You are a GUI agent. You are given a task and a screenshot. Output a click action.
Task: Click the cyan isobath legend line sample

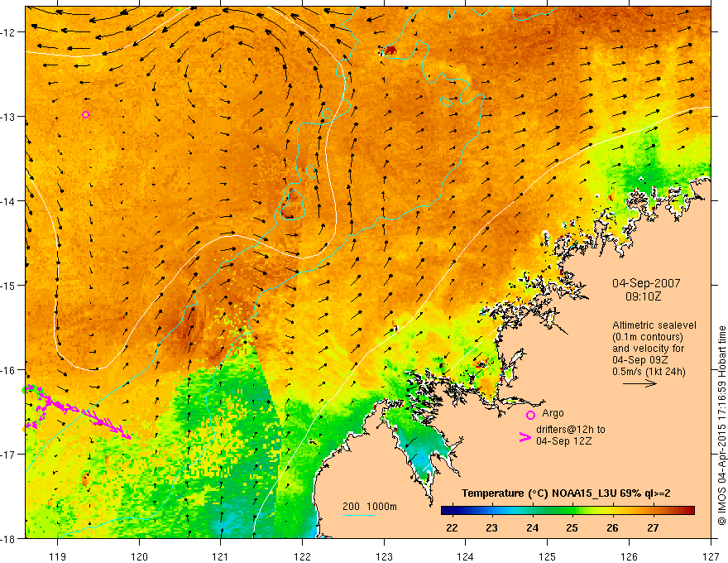pyautogui.click(x=359, y=515)
